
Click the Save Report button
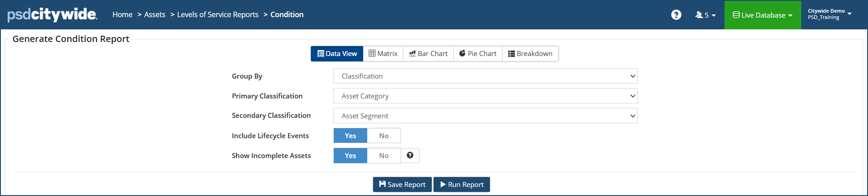pos(402,184)
